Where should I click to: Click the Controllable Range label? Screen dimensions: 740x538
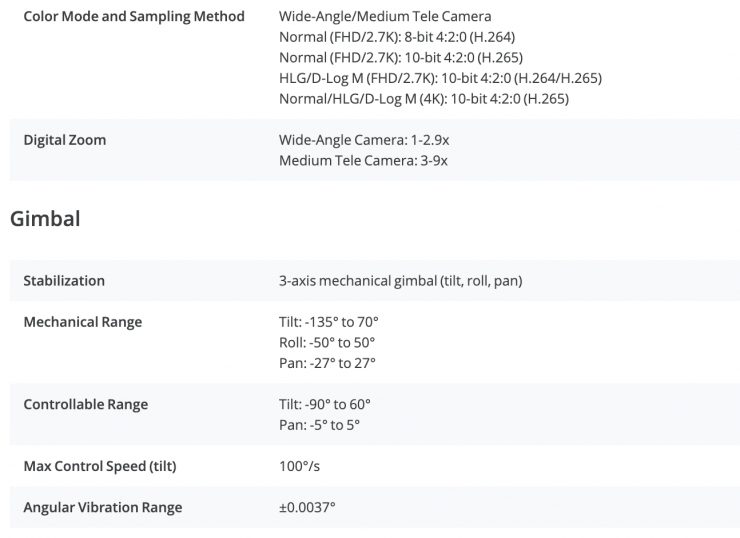85,404
